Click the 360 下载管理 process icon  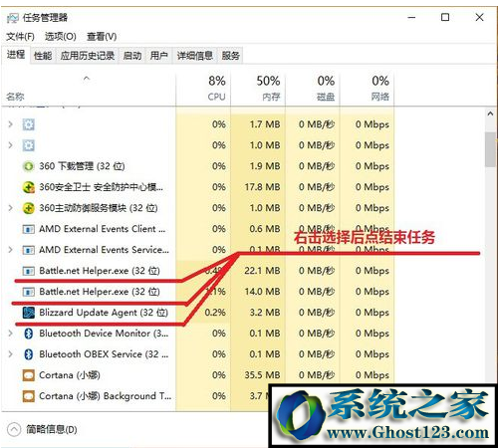pyautogui.click(x=29, y=166)
